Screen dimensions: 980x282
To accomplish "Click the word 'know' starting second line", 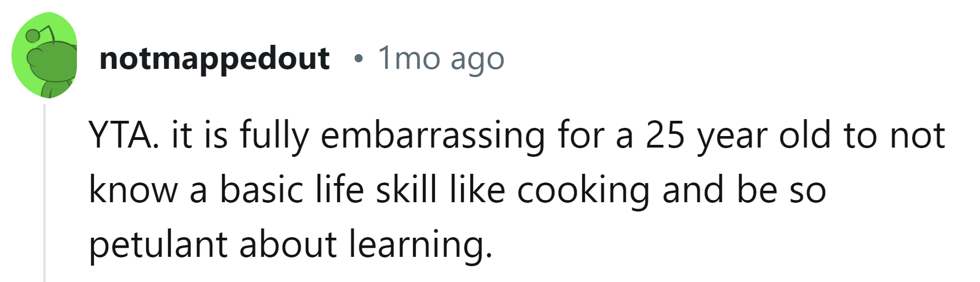I will pos(133,190).
